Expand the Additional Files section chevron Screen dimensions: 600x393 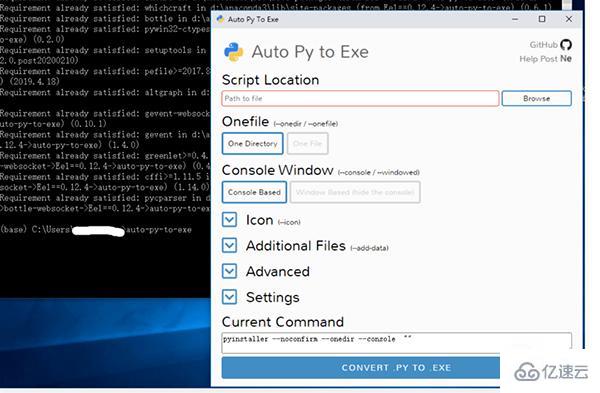(230, 246)
